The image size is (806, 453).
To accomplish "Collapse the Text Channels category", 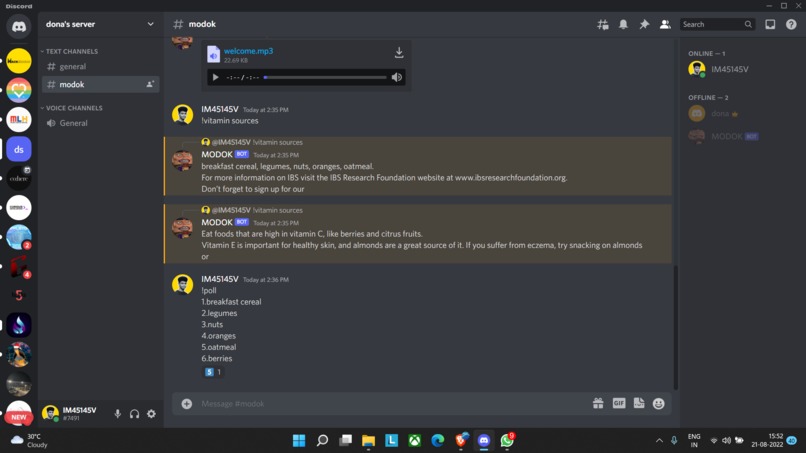I will click(x=69, y=51).
